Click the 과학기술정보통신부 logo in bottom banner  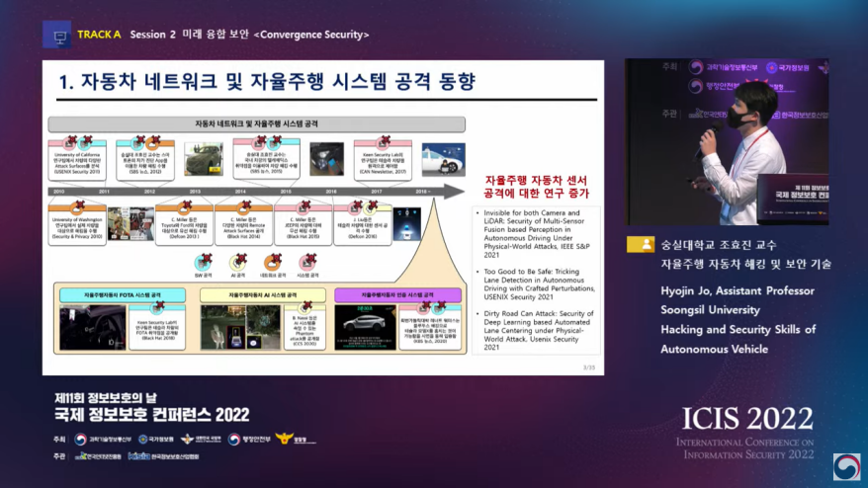[x=103, y=440]
